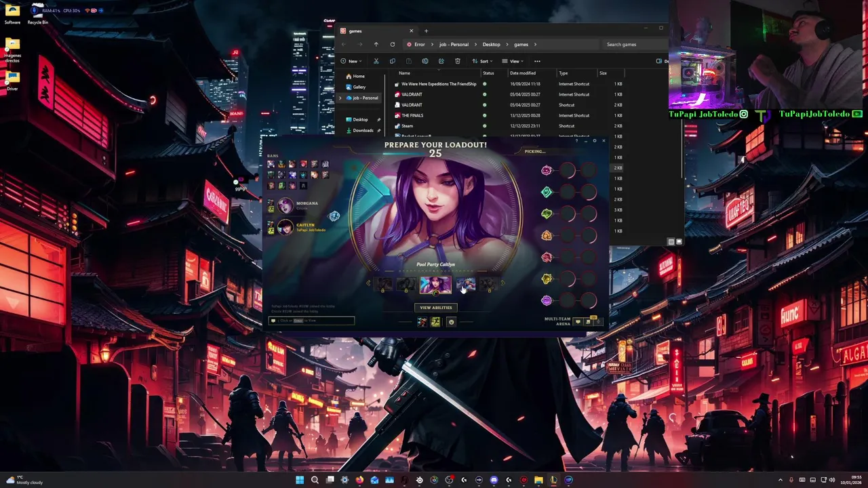The image size is (868, 488).
Task: Expand the chevron after games in address bar
Action: click(x=536, y=45)
